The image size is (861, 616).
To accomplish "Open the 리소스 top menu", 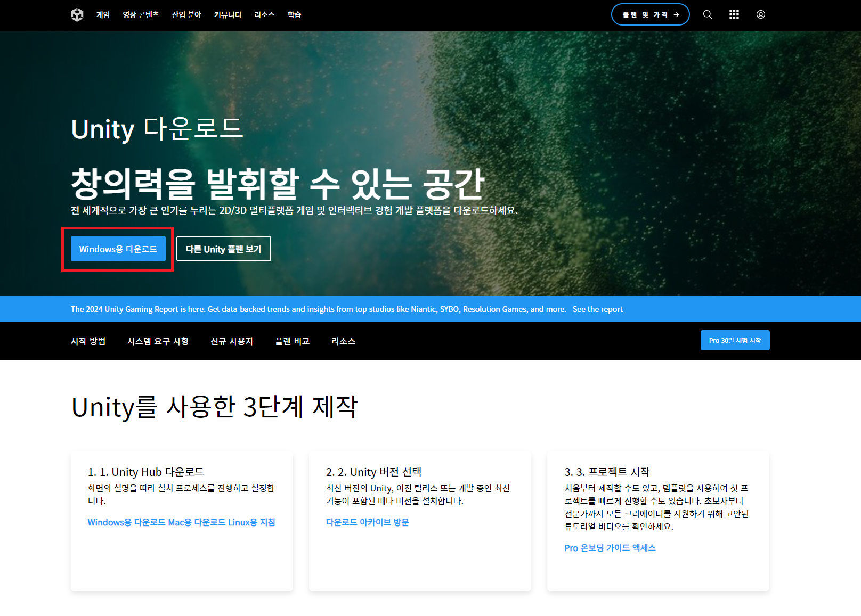I will (264, 15).
